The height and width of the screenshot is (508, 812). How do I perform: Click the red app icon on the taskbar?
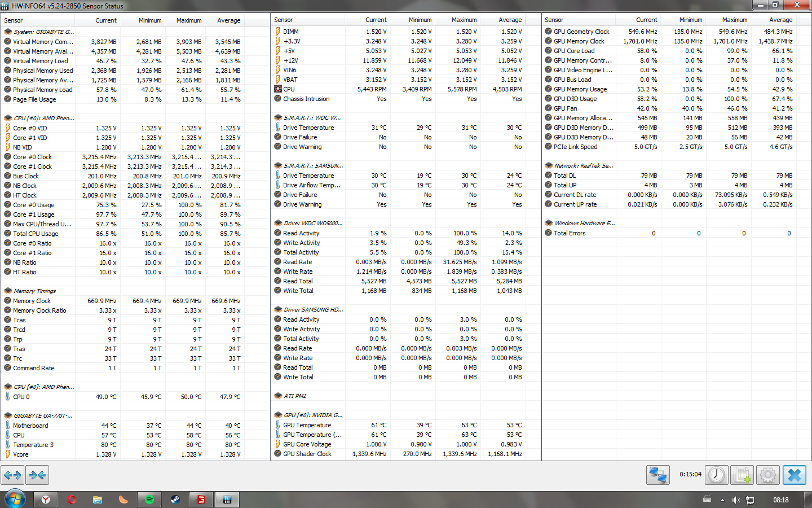[201, 500]
